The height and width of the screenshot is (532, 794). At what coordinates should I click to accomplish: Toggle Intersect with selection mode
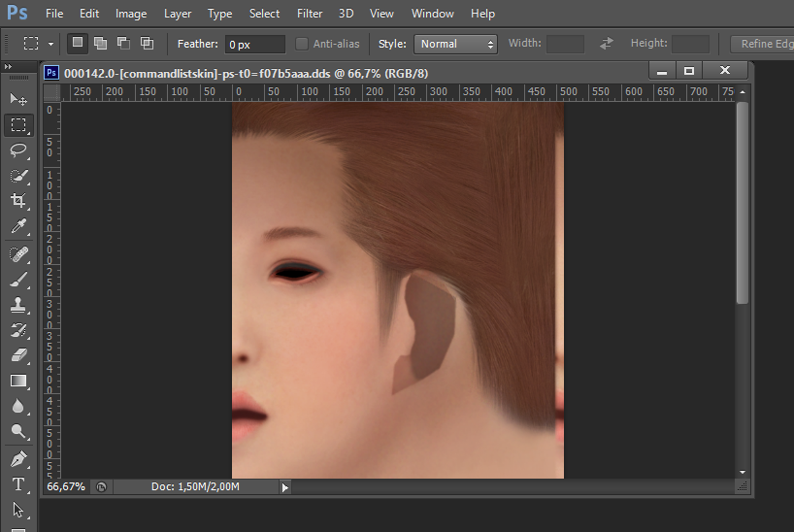[147, 44]
